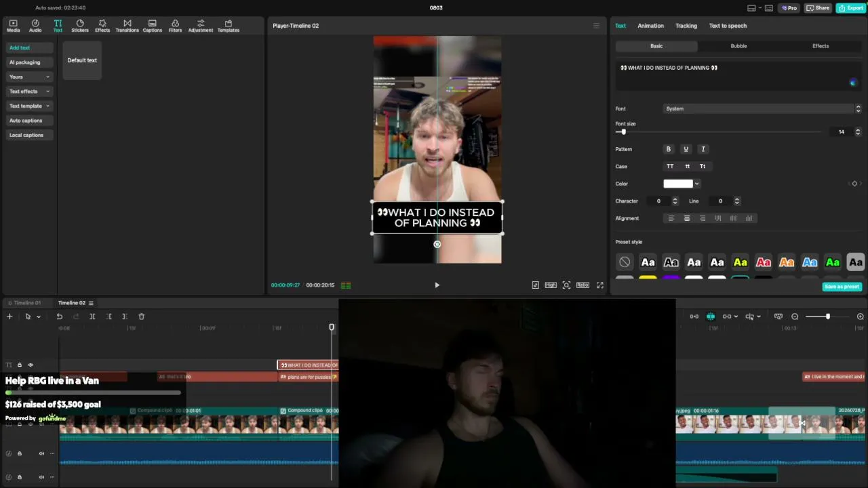Click the keyframe diamond next to Color

click(854, 184)
